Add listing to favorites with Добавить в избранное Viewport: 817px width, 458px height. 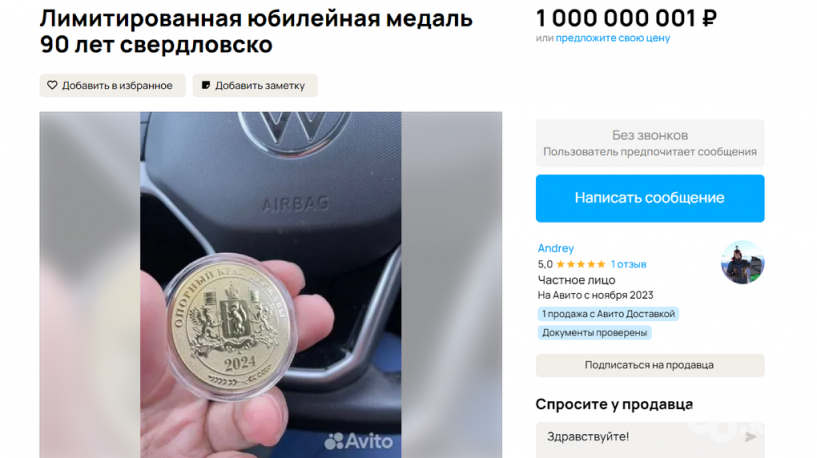[113, 85]
